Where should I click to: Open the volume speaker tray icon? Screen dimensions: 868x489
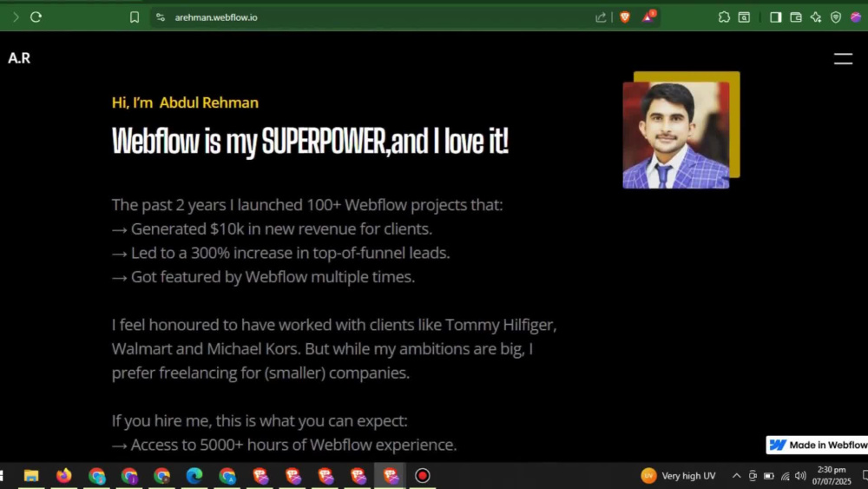point(800,476)
